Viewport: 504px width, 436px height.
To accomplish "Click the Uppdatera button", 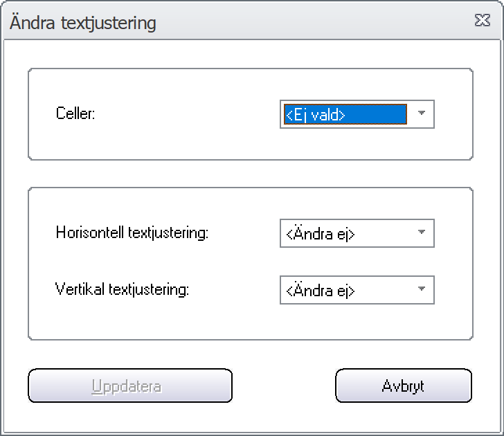I will 130,385.
